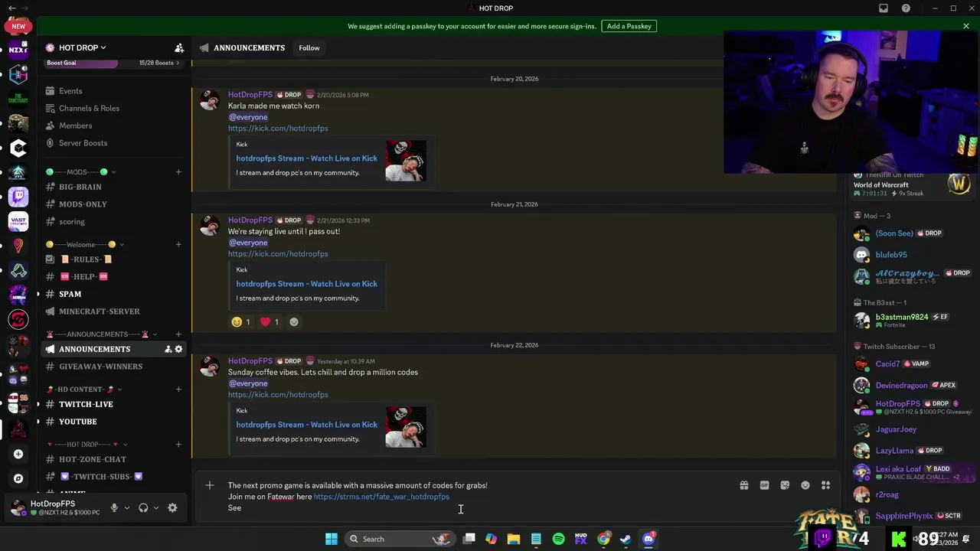Add a server with the plus button
980x551 pixels.
pyautogui.click(x=18, y=454)
